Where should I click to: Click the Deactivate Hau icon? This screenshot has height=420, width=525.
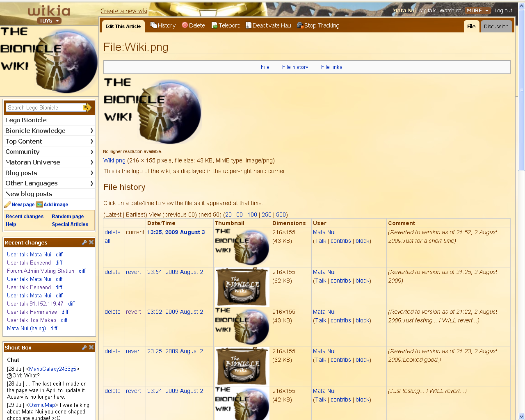[x=248, y=25]
